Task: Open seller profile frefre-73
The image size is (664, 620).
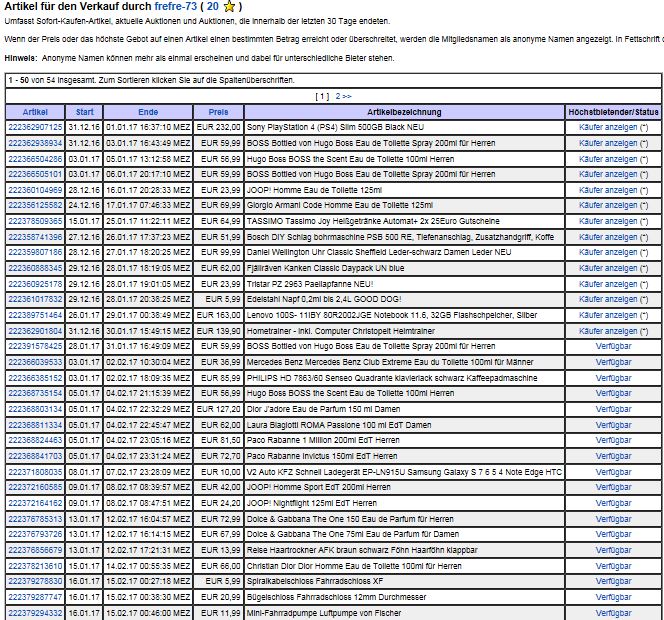Action: tap(176, 6)
